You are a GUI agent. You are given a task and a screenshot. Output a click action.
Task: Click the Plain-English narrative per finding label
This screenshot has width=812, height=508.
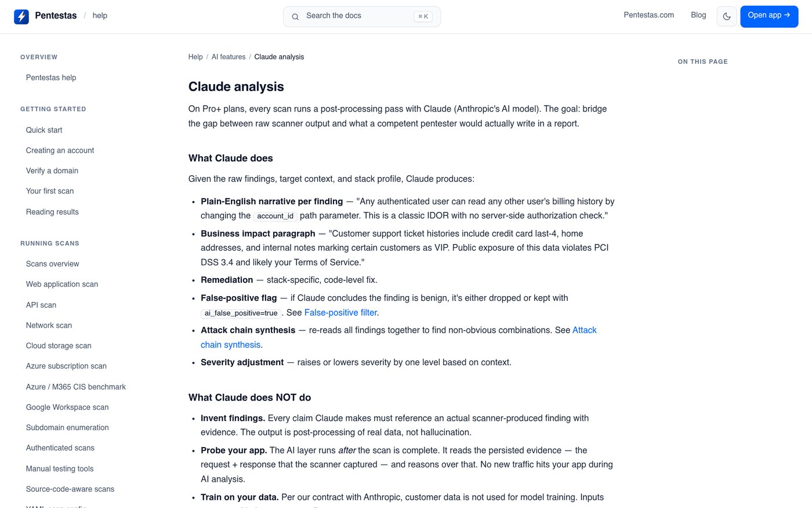pos(272,201)
